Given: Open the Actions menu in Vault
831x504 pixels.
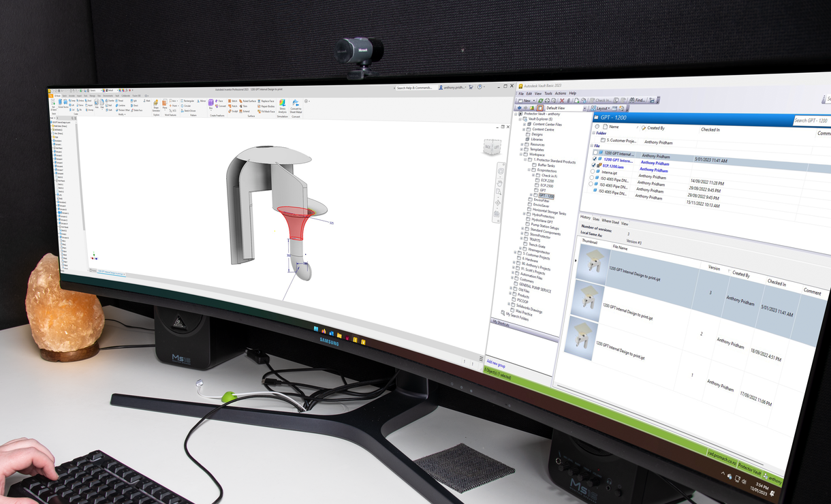Looking at the screenshot, I should point(561,93).
